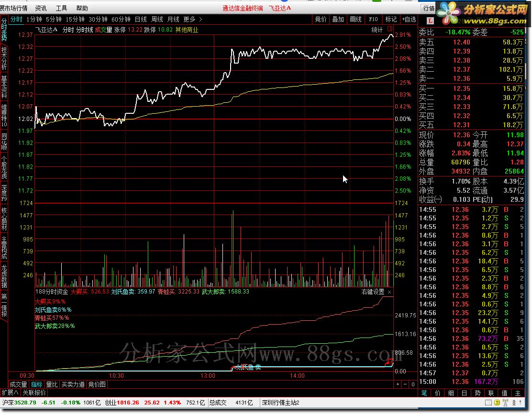Click the small panel layout icon beside 统计
The image size is (532, 414).
(390, 29)
